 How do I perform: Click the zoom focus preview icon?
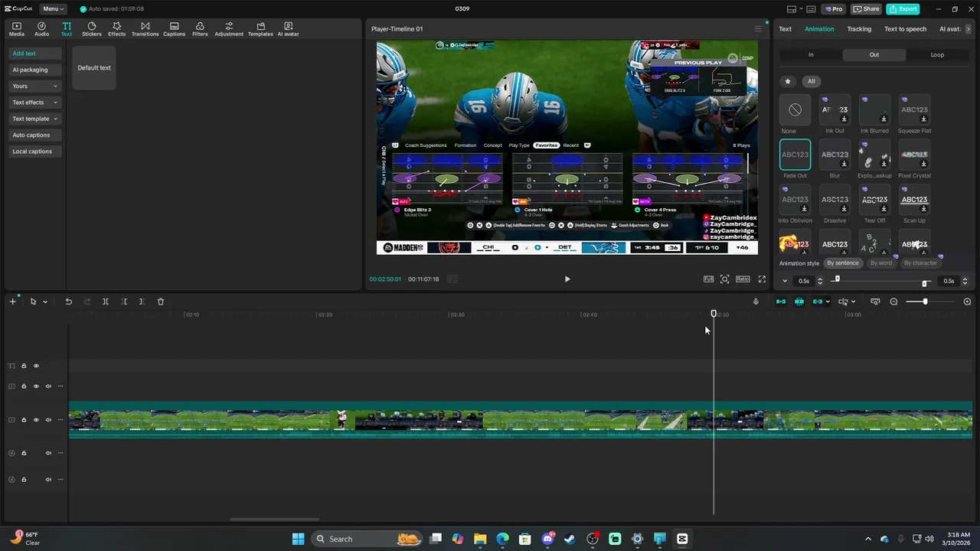point(724,279)
